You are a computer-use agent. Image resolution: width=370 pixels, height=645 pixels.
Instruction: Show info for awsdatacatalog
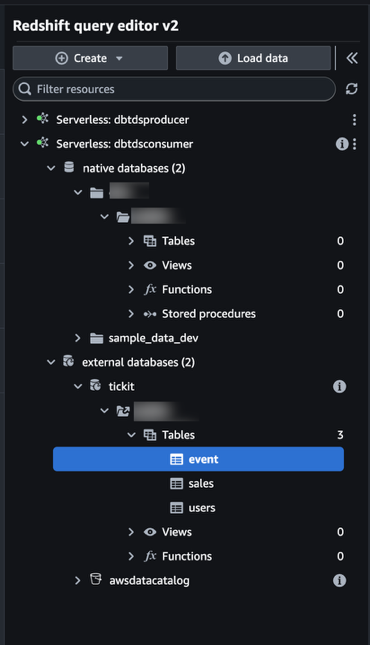(x=340, y=580)
